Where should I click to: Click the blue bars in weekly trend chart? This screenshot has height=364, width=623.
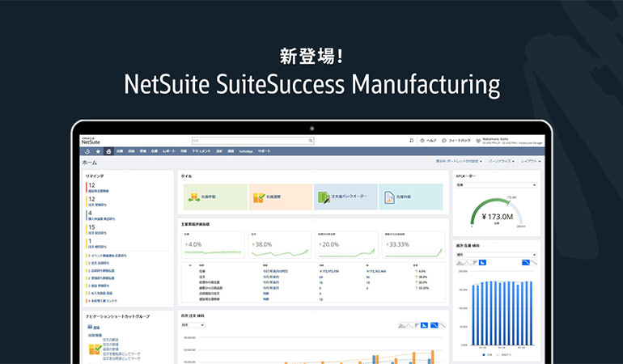pyautogui.click(x=502, y=313)
